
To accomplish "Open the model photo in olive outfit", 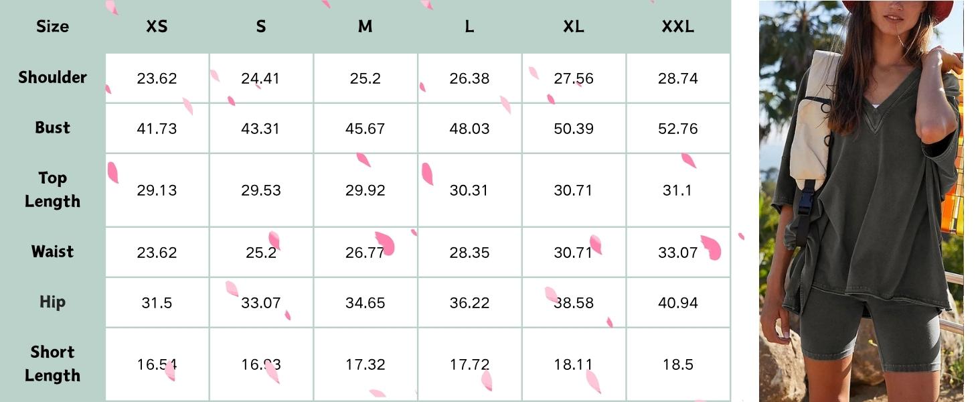I will 861,201.
